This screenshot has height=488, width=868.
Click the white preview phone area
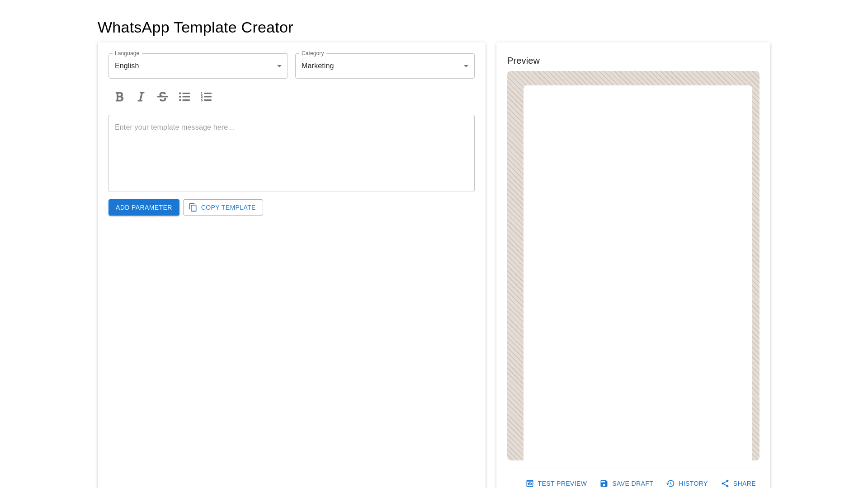[x=637, y=271]
